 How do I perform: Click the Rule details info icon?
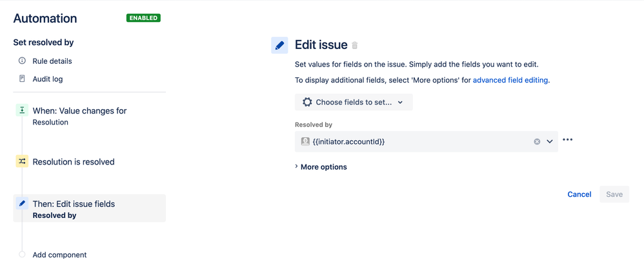coord(22,61)
